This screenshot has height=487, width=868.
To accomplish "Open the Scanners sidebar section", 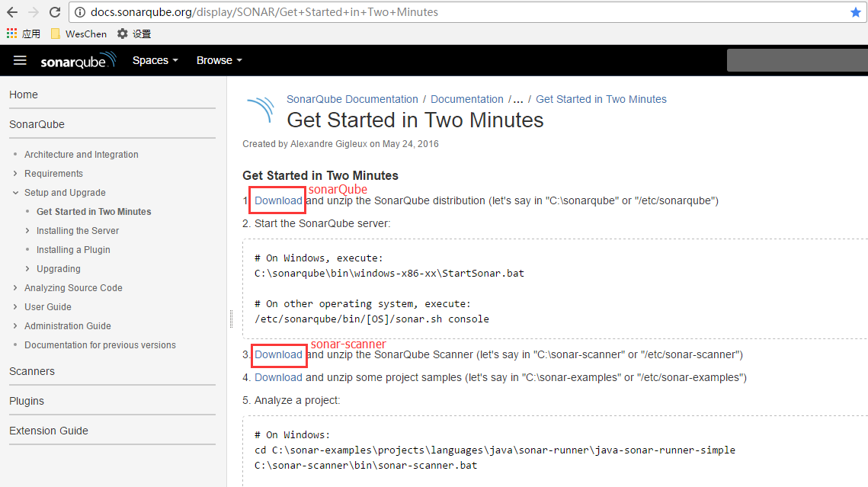I will point(31,371).
